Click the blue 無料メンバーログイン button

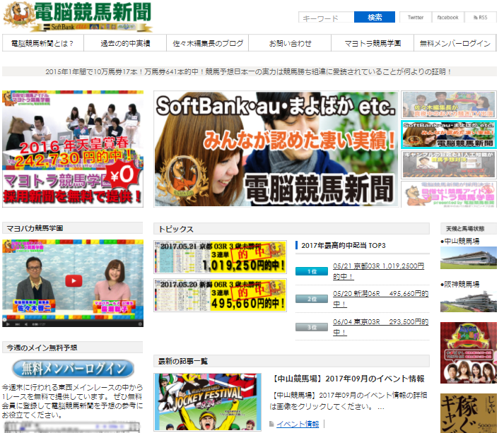(x=73, y=369)
